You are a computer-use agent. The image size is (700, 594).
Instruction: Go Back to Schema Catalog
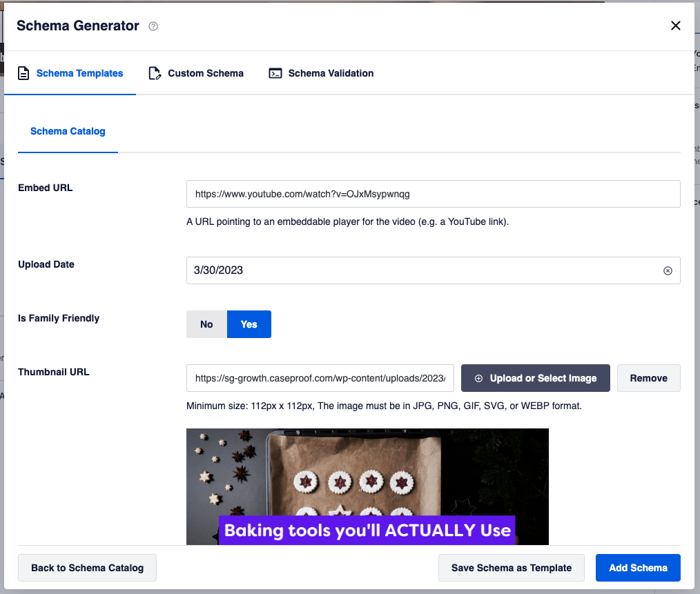(x=87, y=568)
